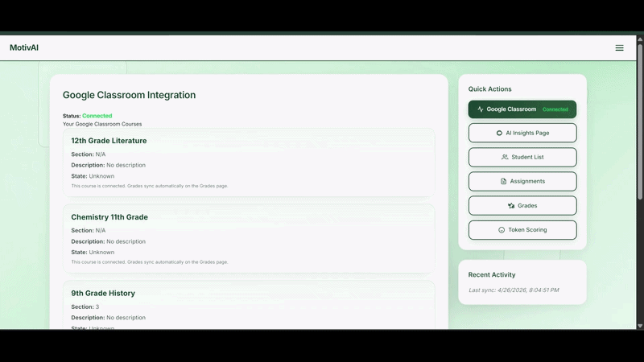Click the MotivAI logo text

[x=24, y=47]
